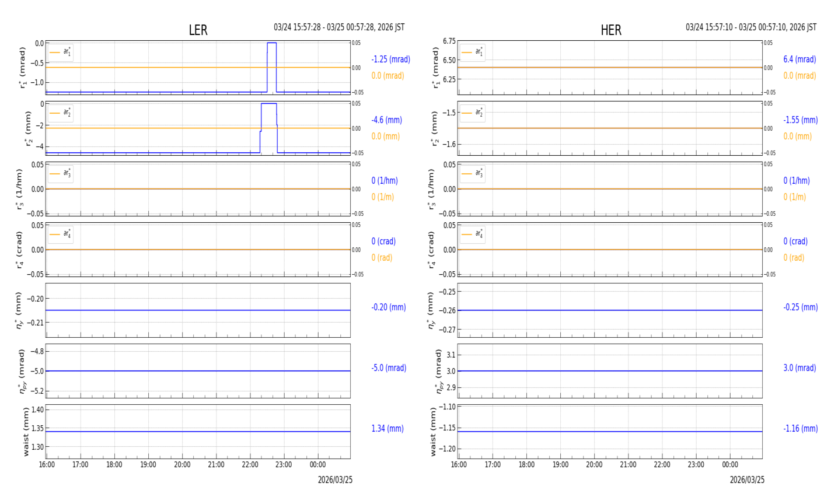The image size is (824, 504).
Task: Click the HER 0 (crad) value
Action: [x=795, y=242]
